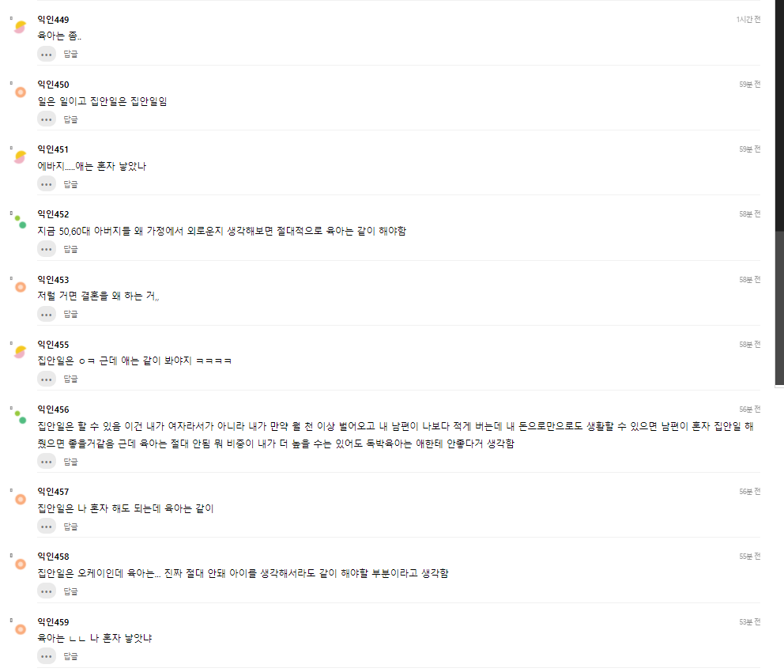The height and width of the screenshot is (672, 784).
Task: Click 답글 to reply to 익인452
Action: [70, 249]
